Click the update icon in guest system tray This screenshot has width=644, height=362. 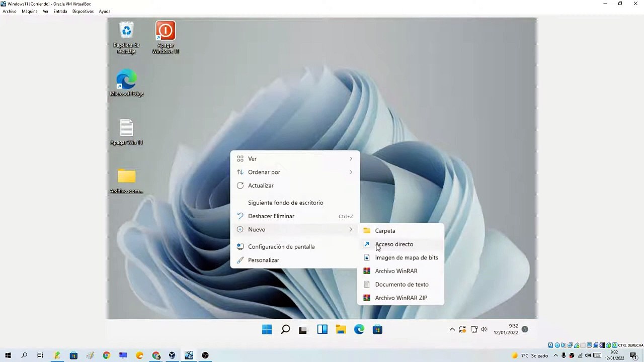462,329
